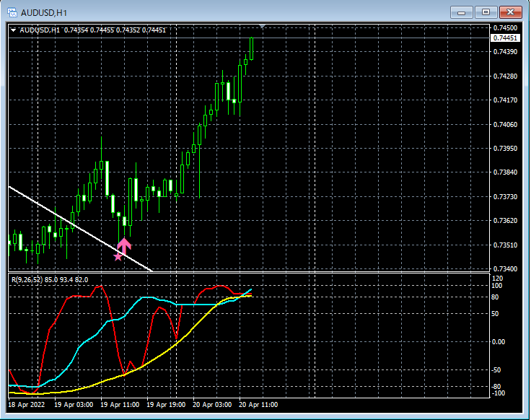Click the indicator scale value 120
Image resolution: width=531 pixels, height=420 pixels.
tap(498, 279)
